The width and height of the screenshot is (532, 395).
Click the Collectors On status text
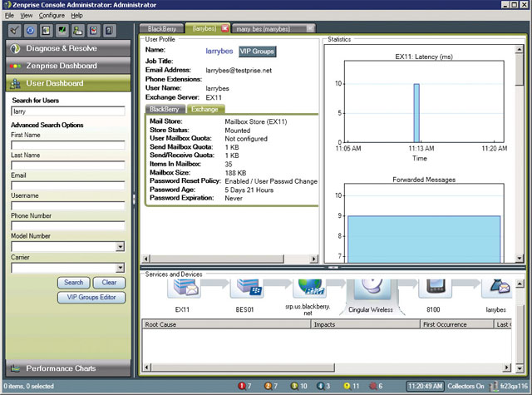point(465,386)
